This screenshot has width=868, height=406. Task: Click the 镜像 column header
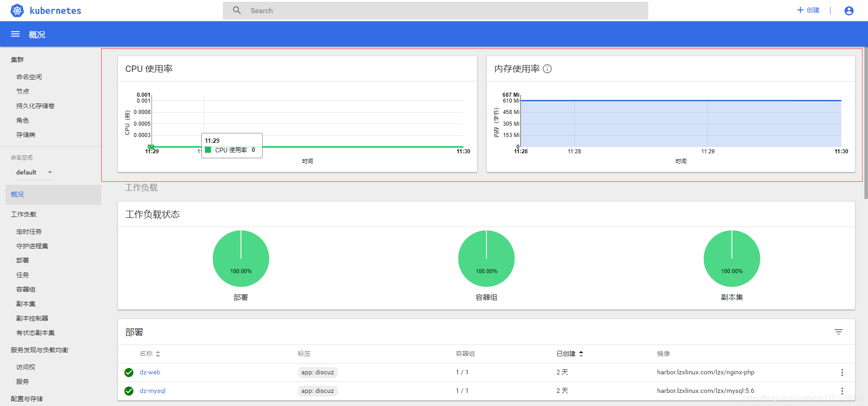[664, 354]
